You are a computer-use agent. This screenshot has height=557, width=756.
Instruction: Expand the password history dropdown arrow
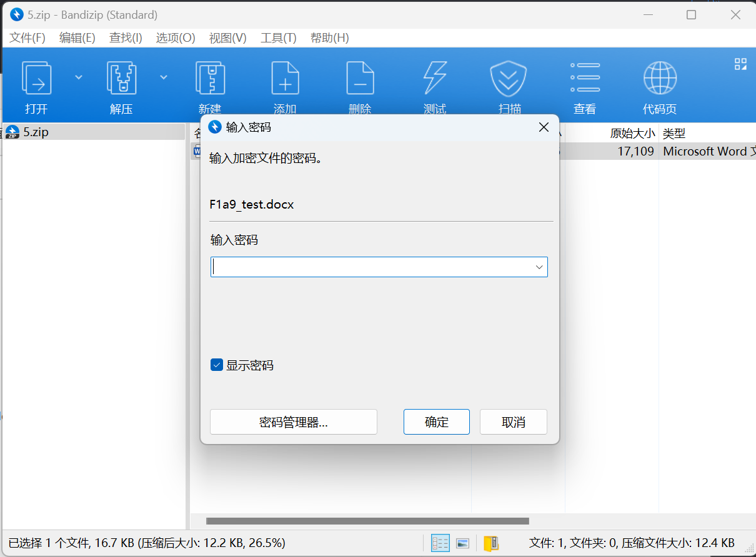[x=539, y=267]
